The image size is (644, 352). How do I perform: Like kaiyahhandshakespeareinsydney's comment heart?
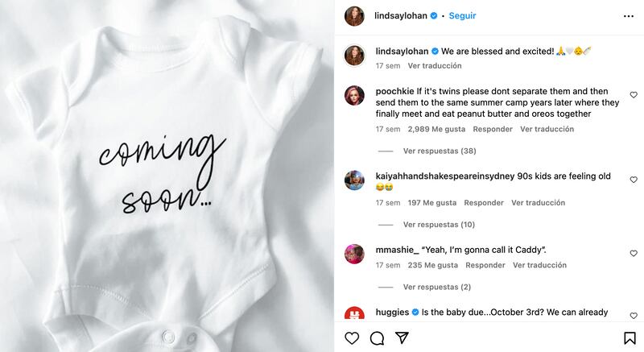634,180
